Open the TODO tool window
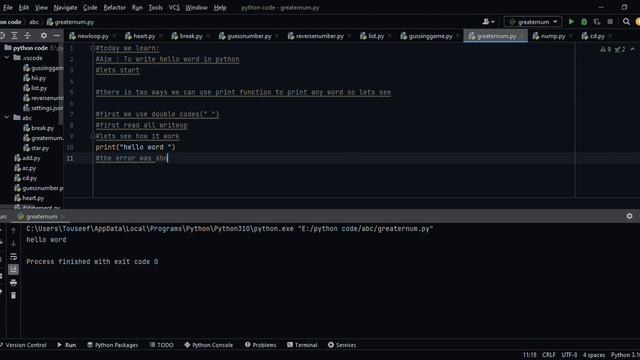 pyautogui.click(x=162, y=345)
